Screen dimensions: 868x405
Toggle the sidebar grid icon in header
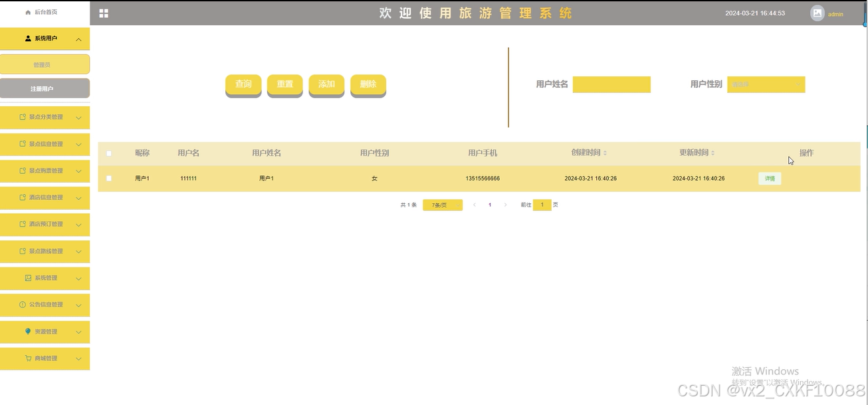104,13
